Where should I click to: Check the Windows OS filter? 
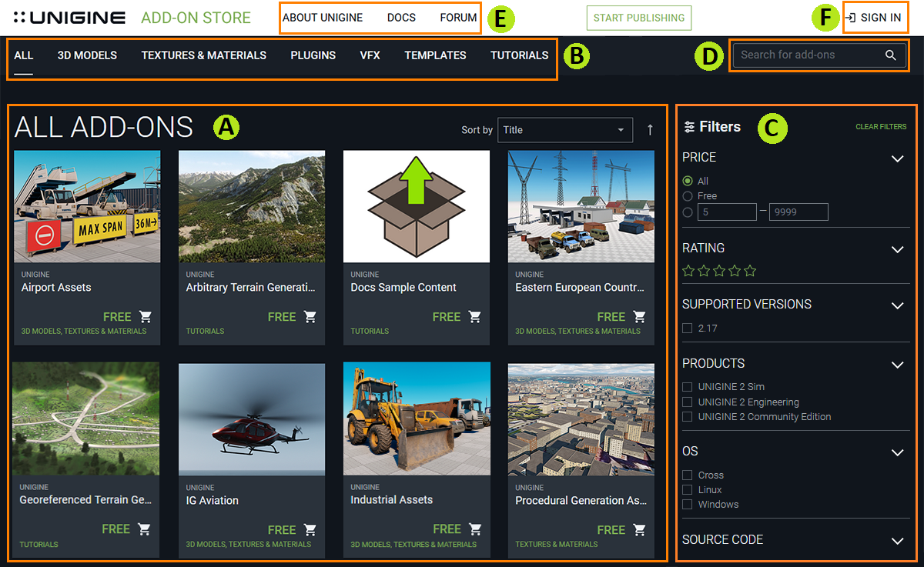[x=687, y=504]
